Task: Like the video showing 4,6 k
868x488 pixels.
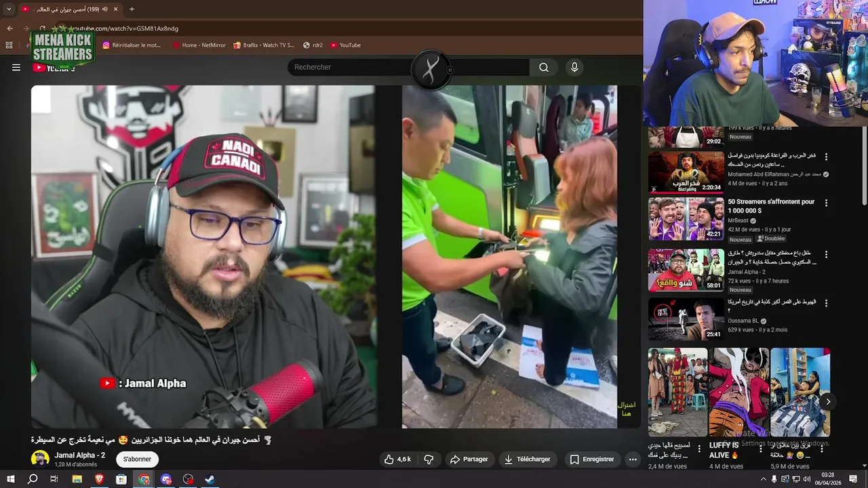Action: click(x=397, y=459)
